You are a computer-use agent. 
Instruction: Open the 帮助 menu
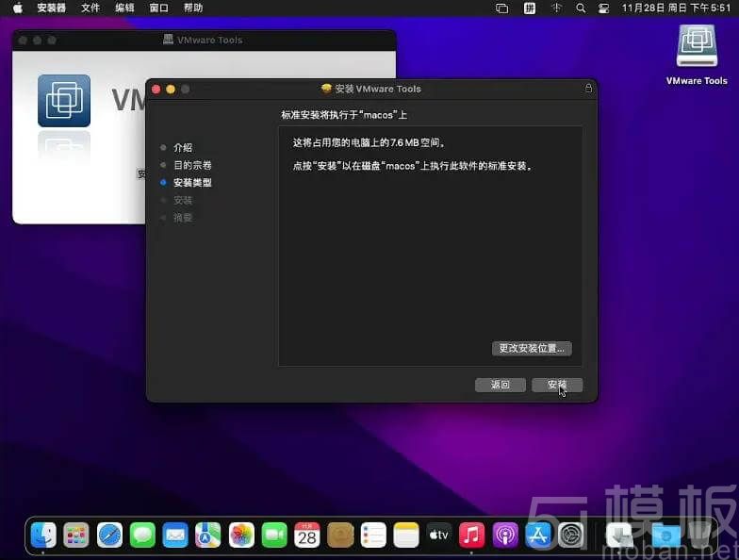point(193,8)
